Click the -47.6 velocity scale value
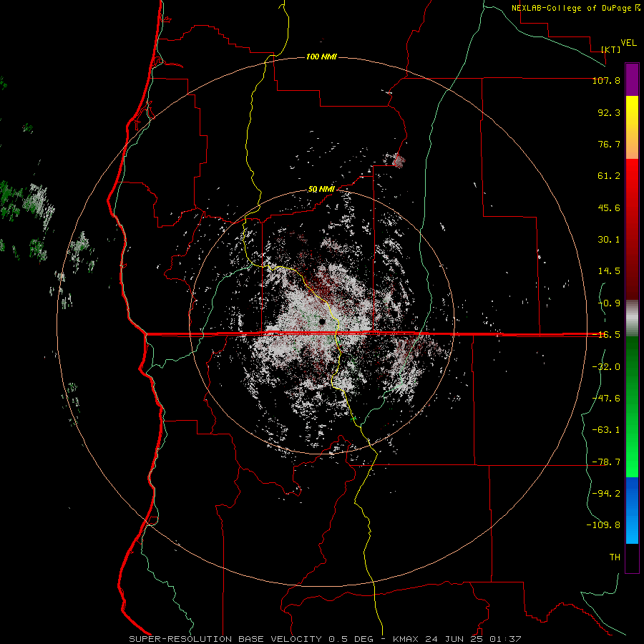 pos(606,399)
